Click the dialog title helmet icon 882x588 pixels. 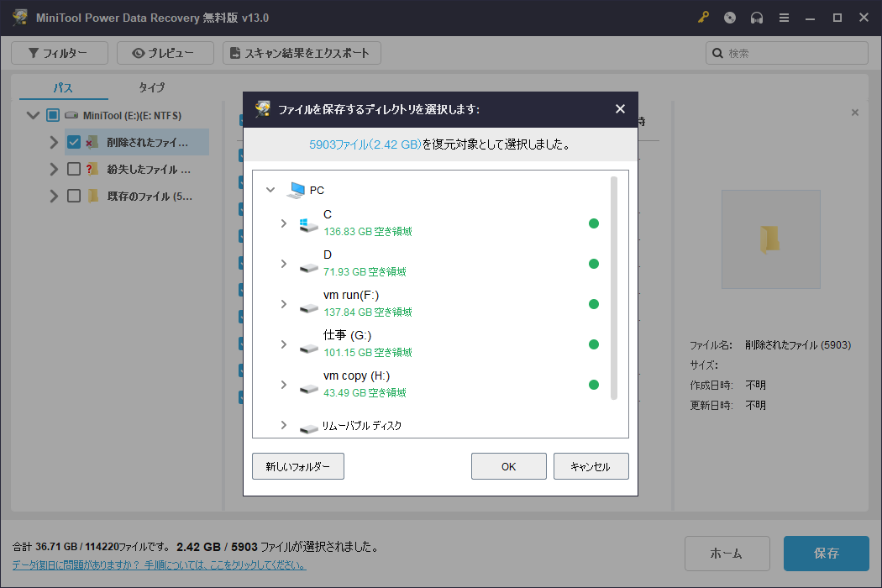262,108
